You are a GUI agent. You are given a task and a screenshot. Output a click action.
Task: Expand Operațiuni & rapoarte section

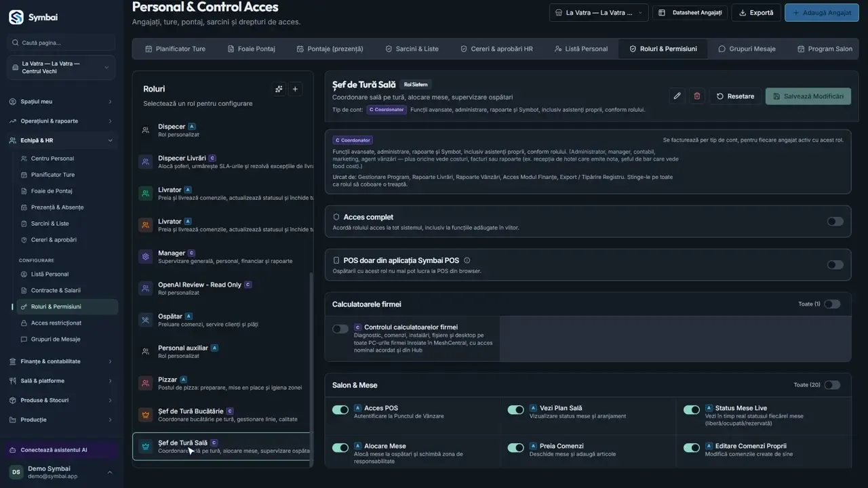point(62,121)
